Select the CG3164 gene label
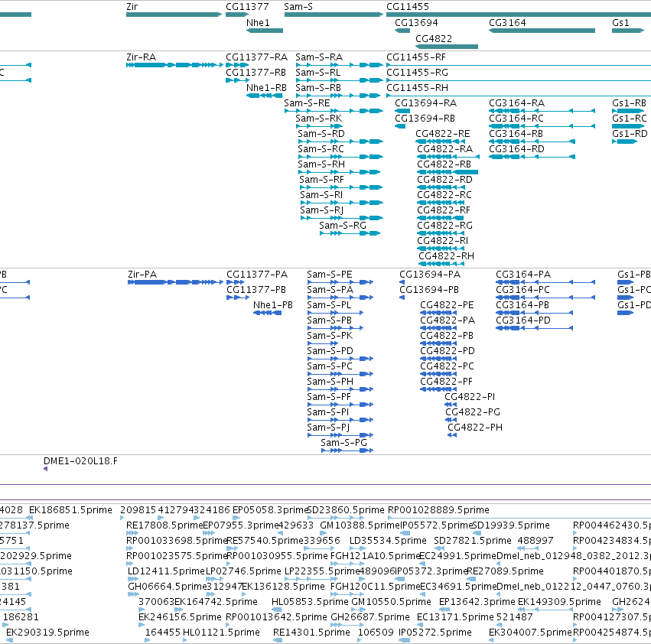 (507, 22)
